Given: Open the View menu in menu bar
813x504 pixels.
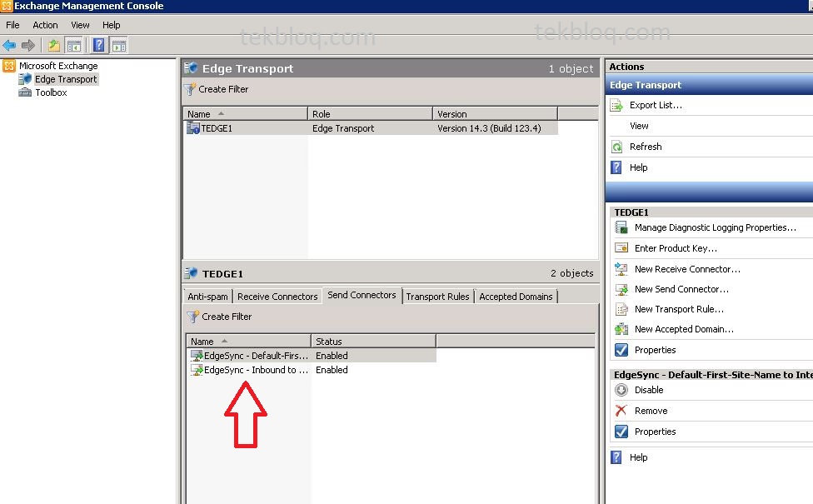Looking at the screenshot, I should (x=80, y=25).
